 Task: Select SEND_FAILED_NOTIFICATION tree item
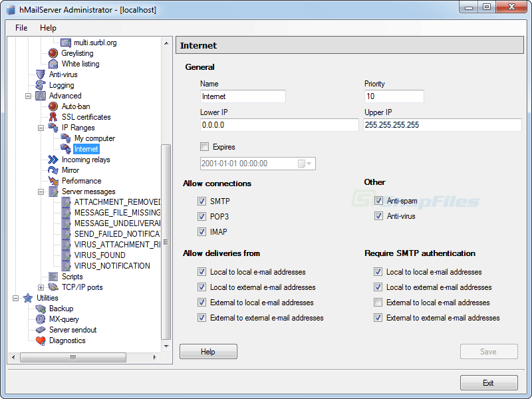pyautogui.click(x=117, y=234)
